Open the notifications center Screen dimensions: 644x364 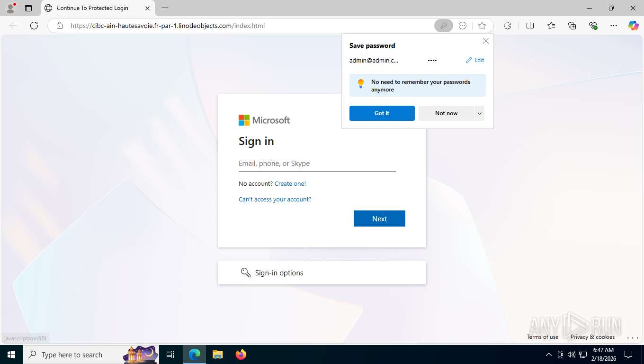628,355
